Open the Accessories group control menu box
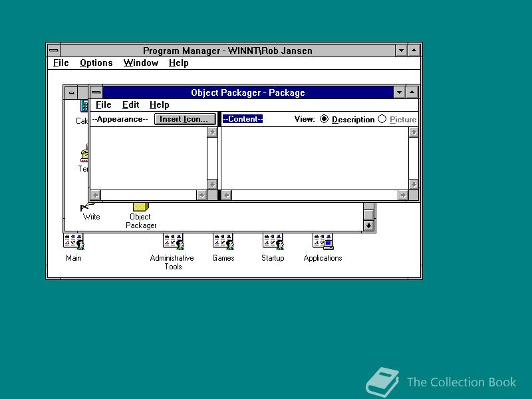 coord(71,92)
